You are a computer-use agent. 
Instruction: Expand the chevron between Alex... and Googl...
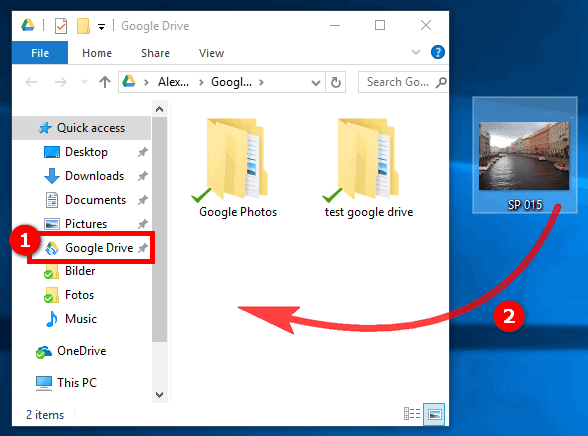pos(201,82)
